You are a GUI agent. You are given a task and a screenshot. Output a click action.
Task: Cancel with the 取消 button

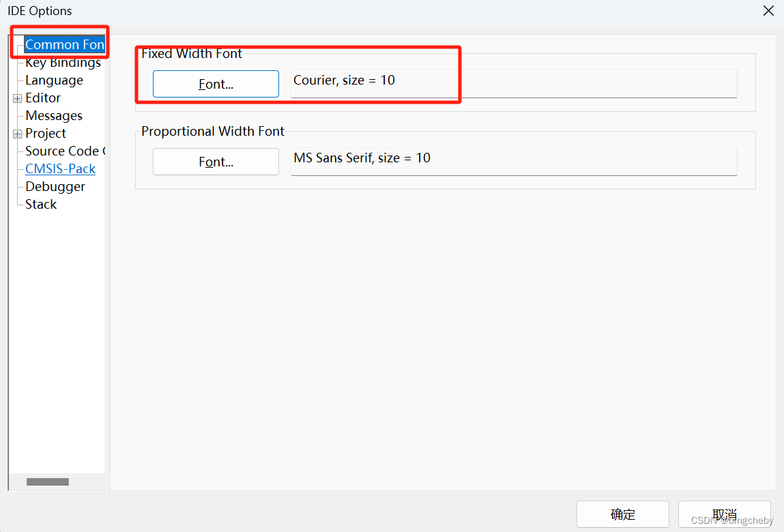pos(725,514)
